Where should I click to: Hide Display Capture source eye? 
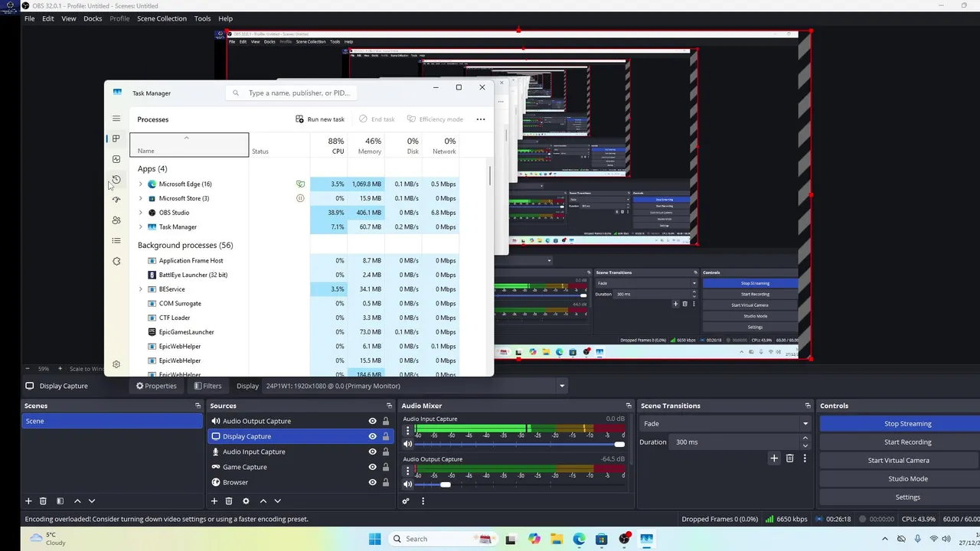point(373,436)
